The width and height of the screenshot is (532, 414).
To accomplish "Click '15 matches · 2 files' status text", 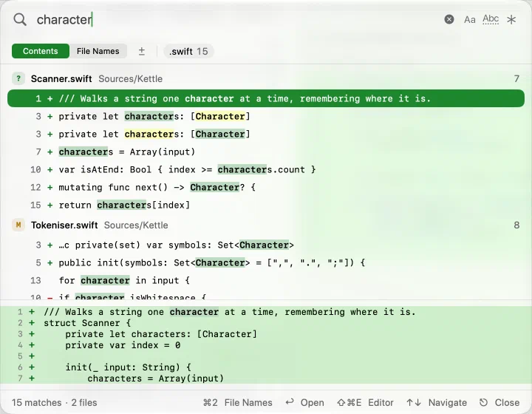I will coord(54,402).
